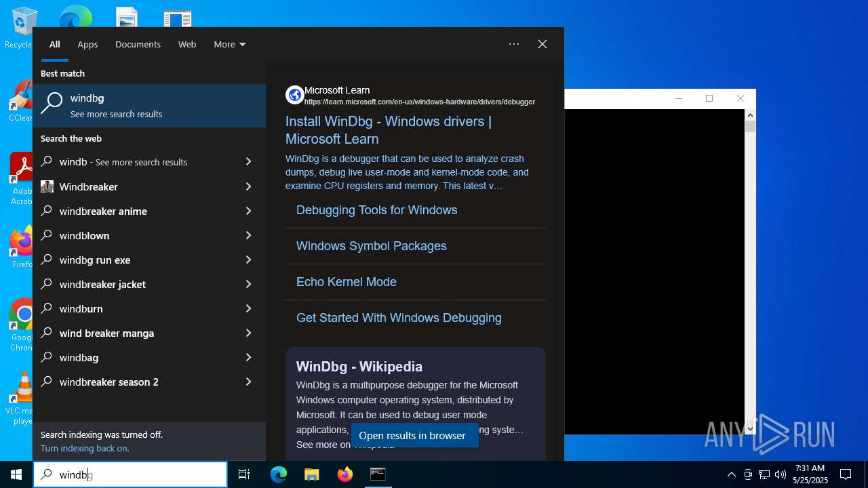The height and width of the screenshot is (488, 868).
Task: Open the notification center icon
Action: pyautogui.click(x=846, y=474)
